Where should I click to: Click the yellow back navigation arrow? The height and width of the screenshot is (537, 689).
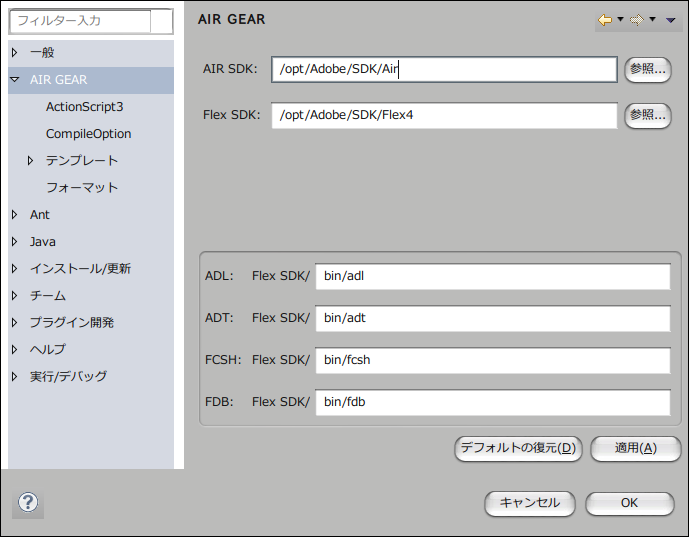605,20
